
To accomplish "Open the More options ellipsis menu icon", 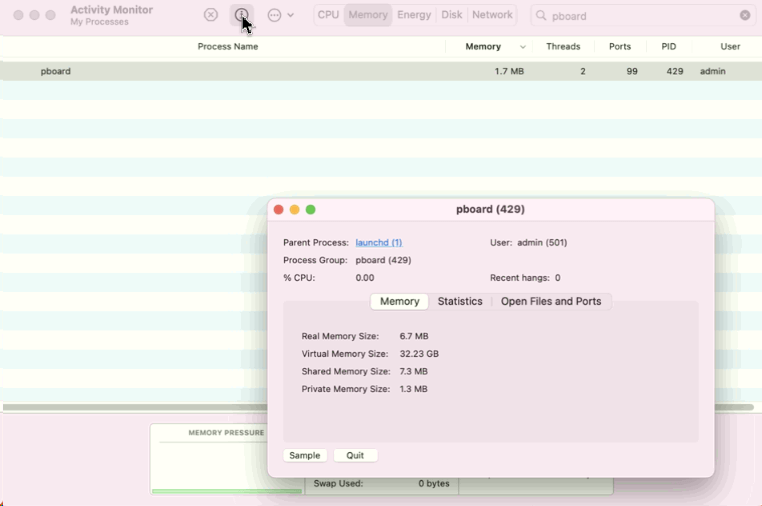I will [x=274, y=15].
